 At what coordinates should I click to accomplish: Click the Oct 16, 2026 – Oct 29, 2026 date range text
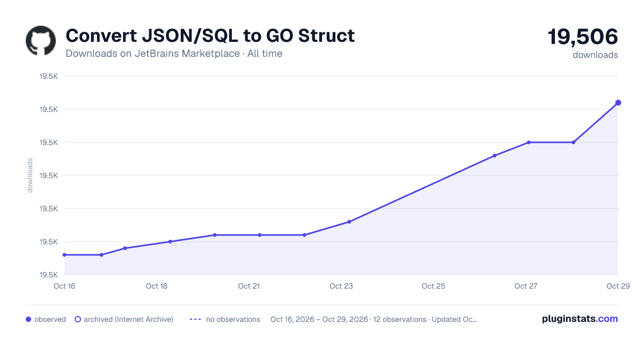tap(319, 319)
